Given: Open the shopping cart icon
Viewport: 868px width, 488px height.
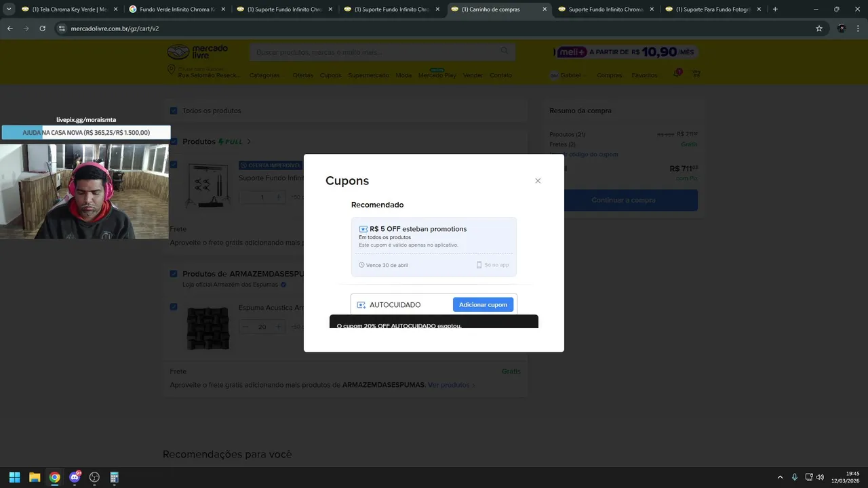Looking at the screenshot, I should coord(696,74).
